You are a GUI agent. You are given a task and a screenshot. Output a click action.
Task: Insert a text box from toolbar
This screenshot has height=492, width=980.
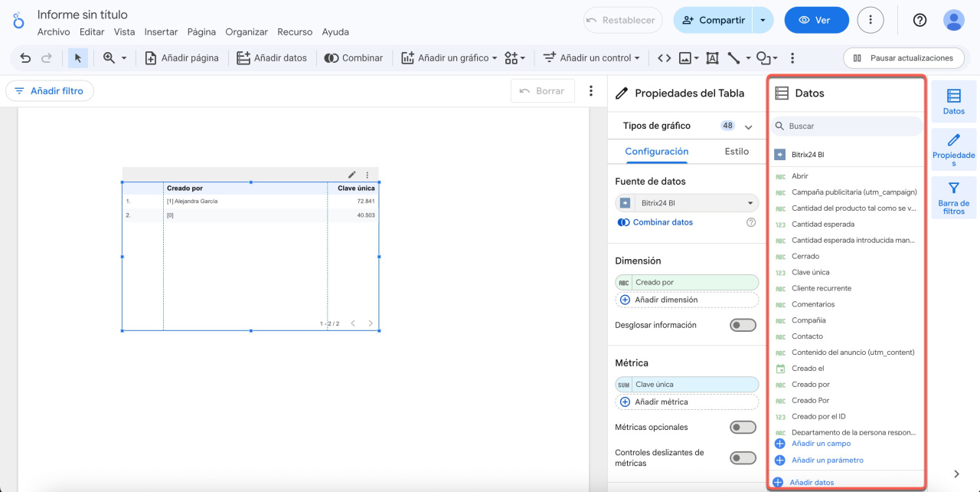tap(712, 58)
